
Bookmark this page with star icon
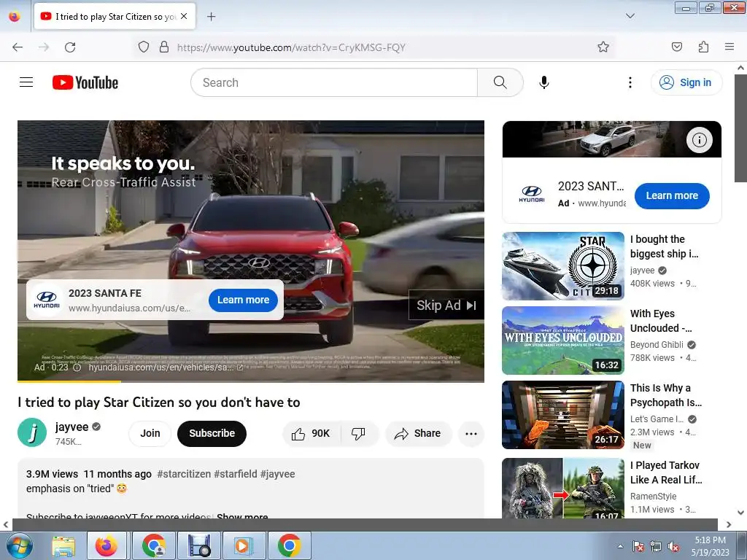pyautogui.click(x=603, y=47)
